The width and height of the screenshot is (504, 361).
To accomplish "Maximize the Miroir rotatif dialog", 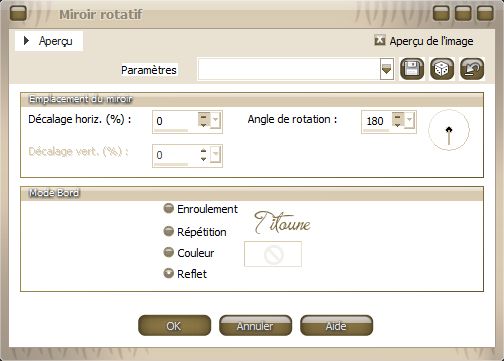I will click(x=463, y=14).
